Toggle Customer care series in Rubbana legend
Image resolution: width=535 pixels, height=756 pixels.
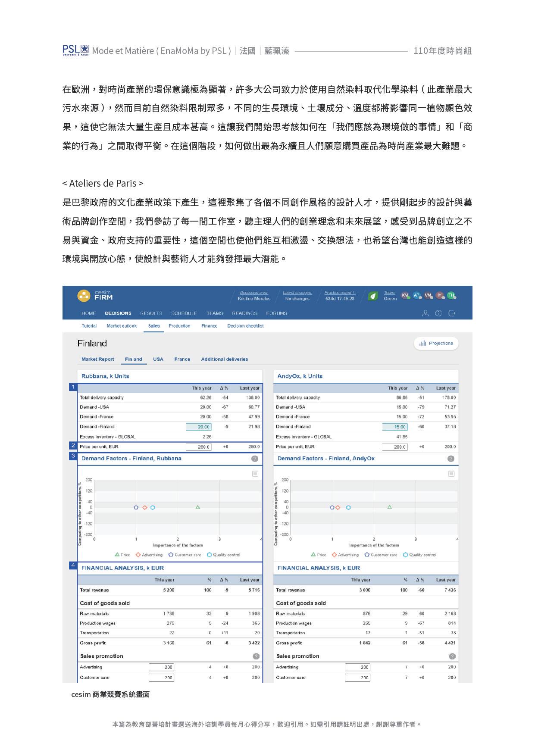(x=185, y=555)
